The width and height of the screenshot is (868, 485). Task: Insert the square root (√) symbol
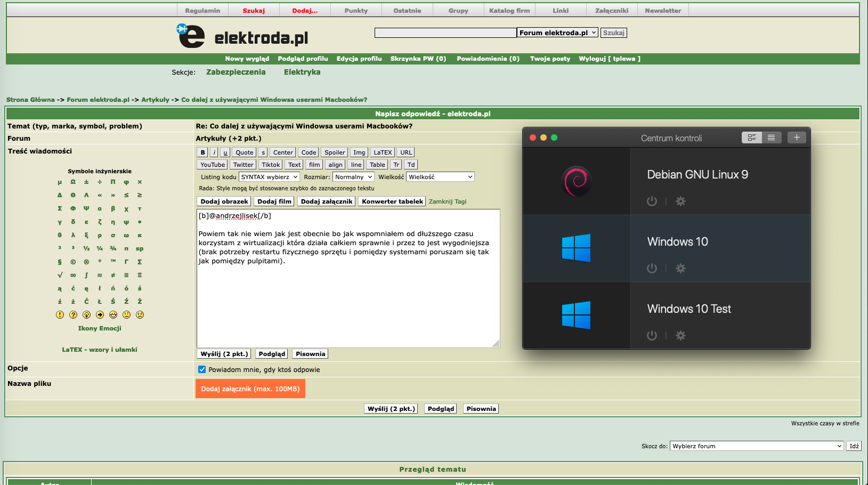tap(60, 276)
